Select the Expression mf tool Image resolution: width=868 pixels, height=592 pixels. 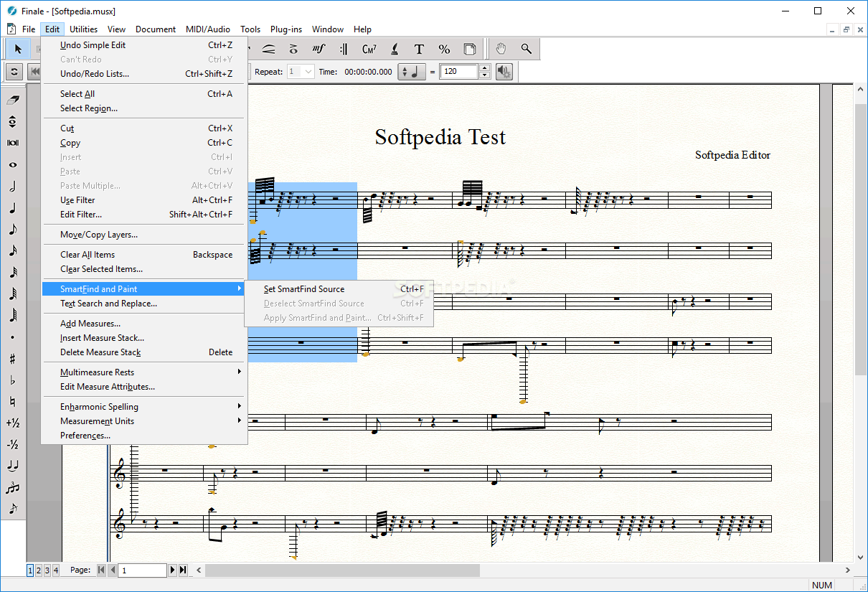pos(319,49)
